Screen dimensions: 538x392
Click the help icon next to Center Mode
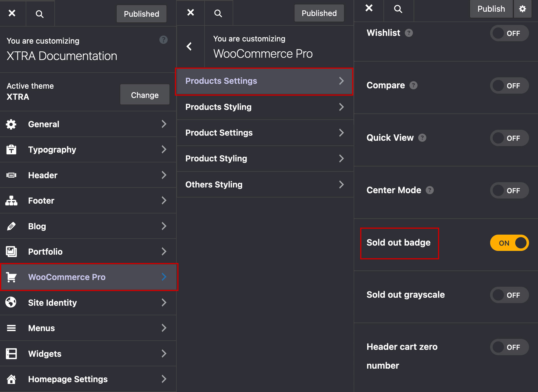click(x=429, y=190)
